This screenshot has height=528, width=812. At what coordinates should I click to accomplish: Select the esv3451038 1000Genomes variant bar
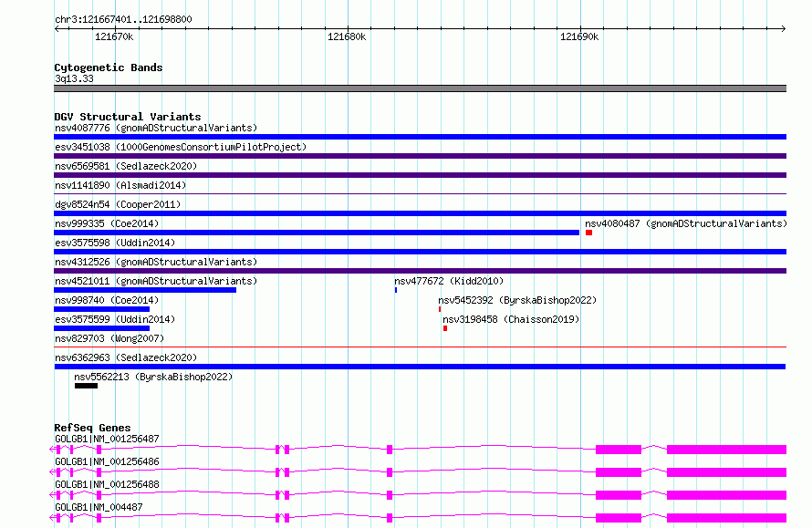(x=420, y=156)
